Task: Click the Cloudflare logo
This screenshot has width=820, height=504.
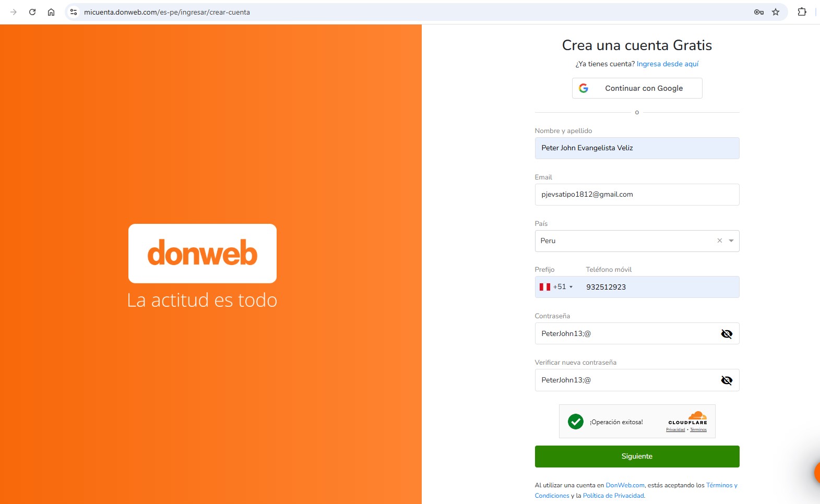Action: tap(688, 417)
